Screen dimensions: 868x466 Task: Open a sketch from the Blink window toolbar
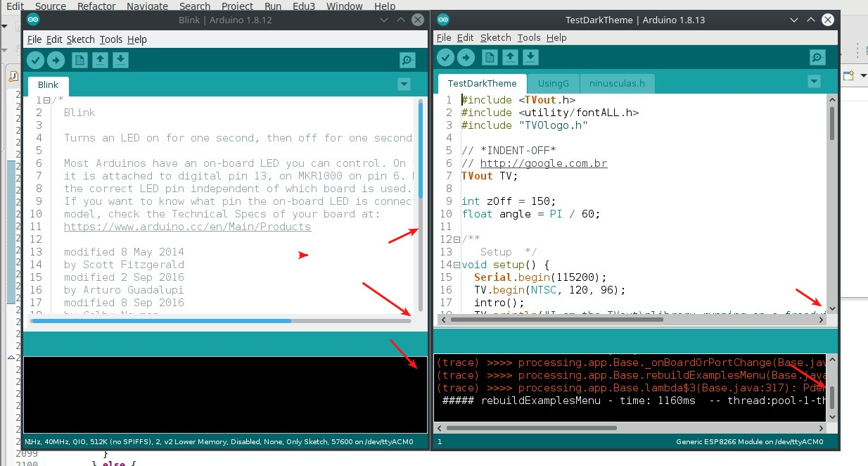[x=100, y=60]
